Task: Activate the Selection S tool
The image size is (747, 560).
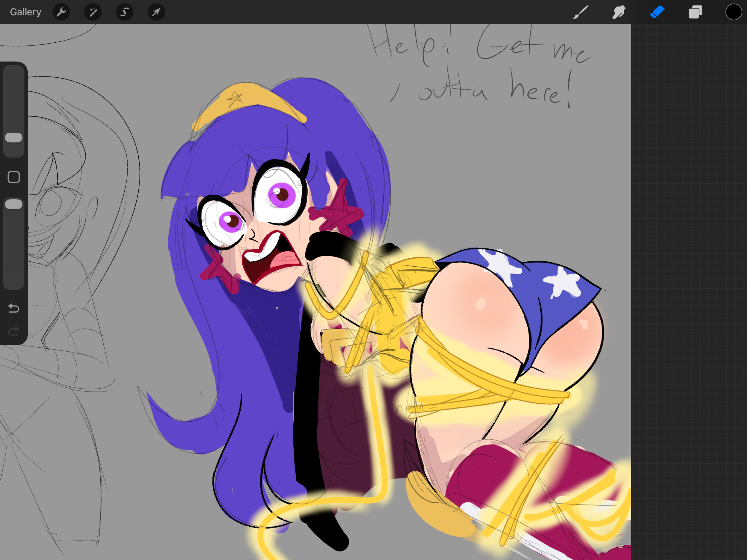Action: 125,12
